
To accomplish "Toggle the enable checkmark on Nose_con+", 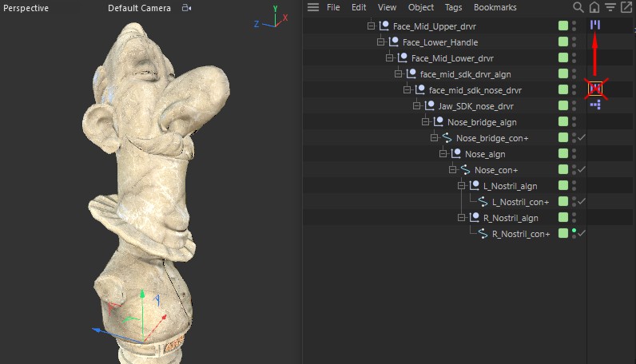I will tap(582, 169).
